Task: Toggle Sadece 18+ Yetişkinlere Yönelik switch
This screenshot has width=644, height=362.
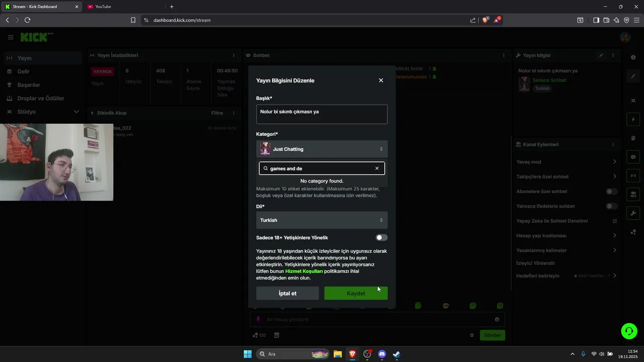Action: point(381,237)
